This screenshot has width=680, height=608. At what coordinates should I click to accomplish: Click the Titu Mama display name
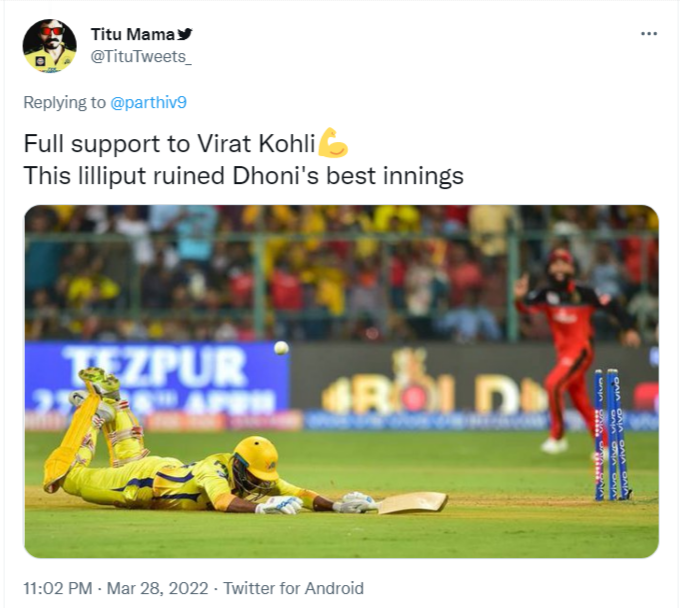[132, 34]
